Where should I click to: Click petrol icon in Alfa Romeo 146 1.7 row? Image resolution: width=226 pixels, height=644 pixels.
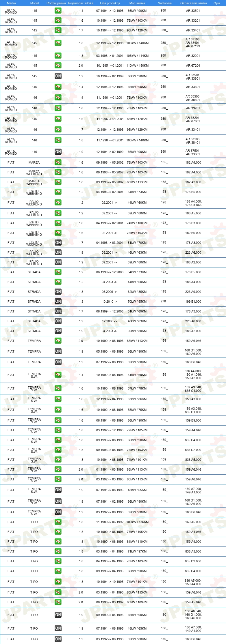pyautogui.click(x=58, y=130)
